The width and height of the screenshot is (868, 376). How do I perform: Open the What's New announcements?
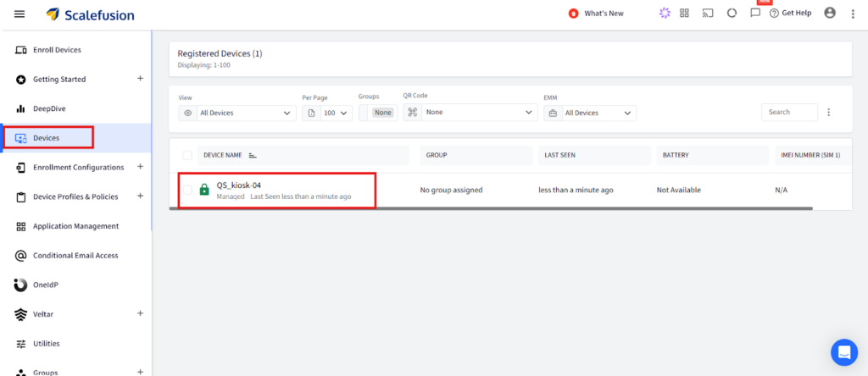click(x=596, y=14)
